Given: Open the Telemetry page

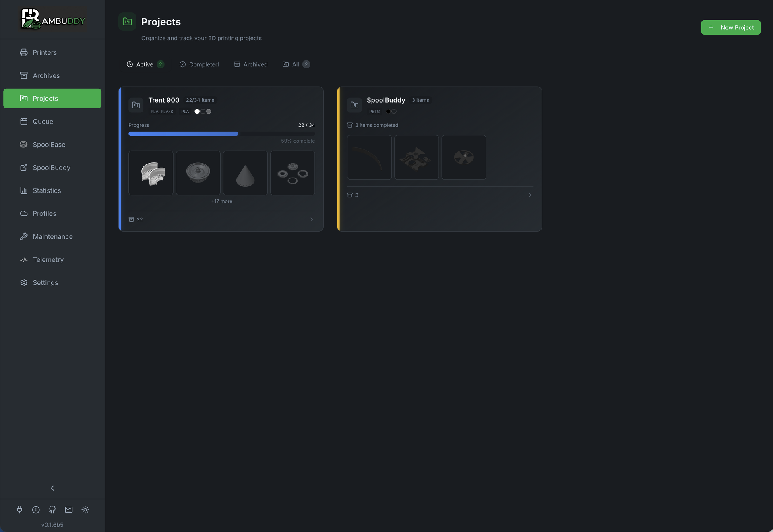Looking at the screenshot, I should 48,259.
